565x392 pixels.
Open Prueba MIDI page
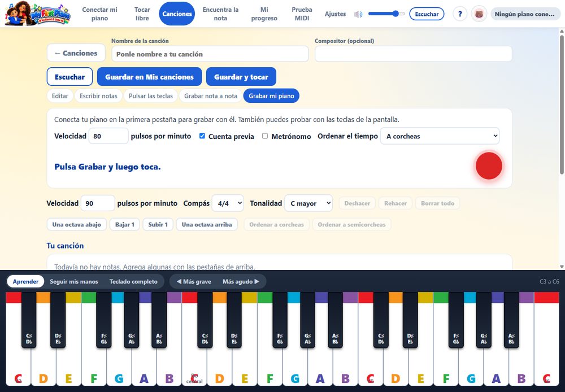pyautogui.click(x=302, y=14)
